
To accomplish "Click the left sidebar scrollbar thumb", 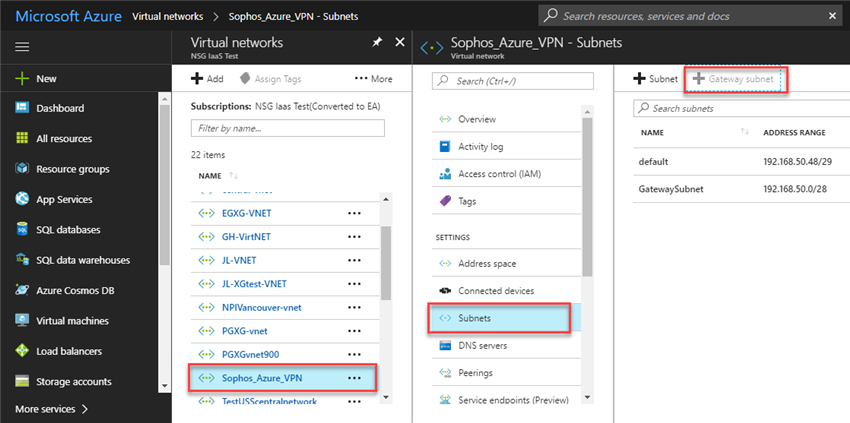I will click(x=165, y=184).
